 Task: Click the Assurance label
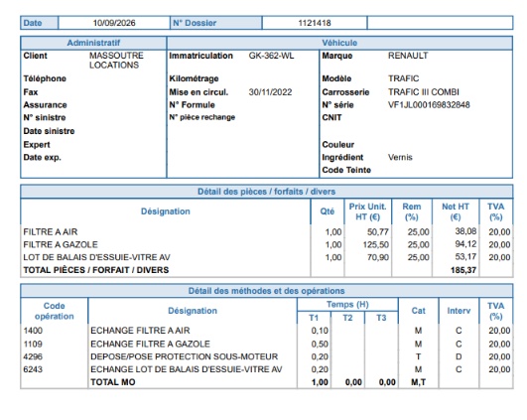[45, 105]
